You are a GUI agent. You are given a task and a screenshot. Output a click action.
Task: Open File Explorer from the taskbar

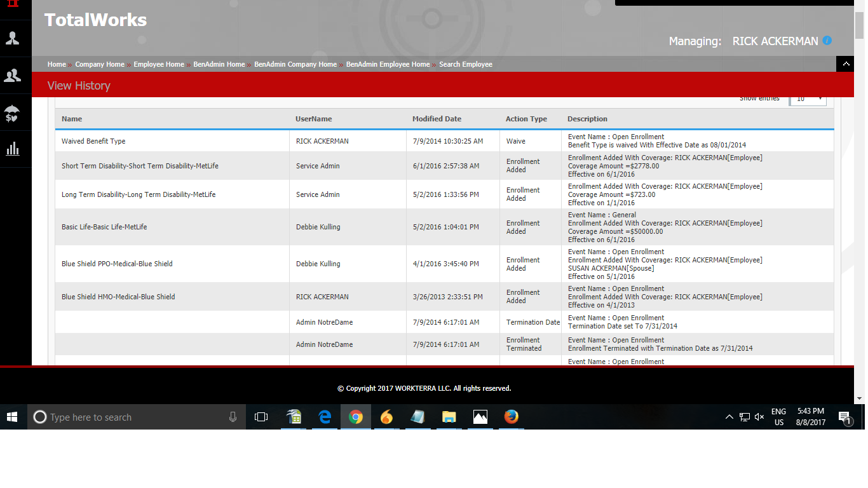click(449, 417)
